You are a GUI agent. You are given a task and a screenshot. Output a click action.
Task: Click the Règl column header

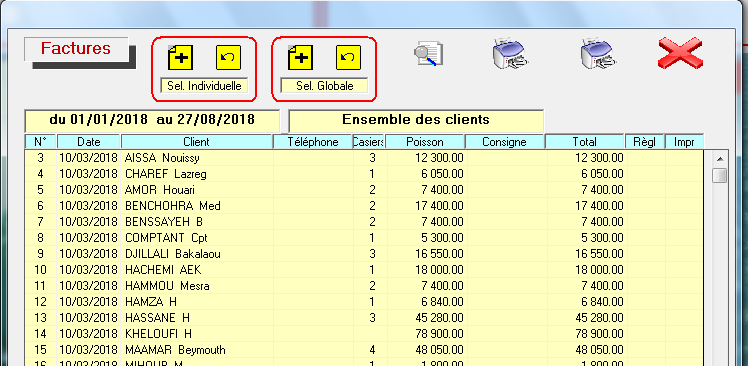644,142
